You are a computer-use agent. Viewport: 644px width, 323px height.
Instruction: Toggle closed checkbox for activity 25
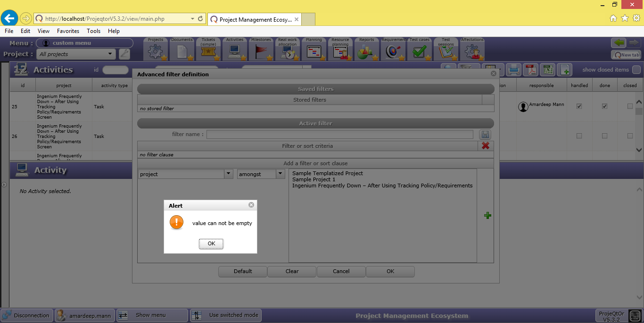click(630, 106)
